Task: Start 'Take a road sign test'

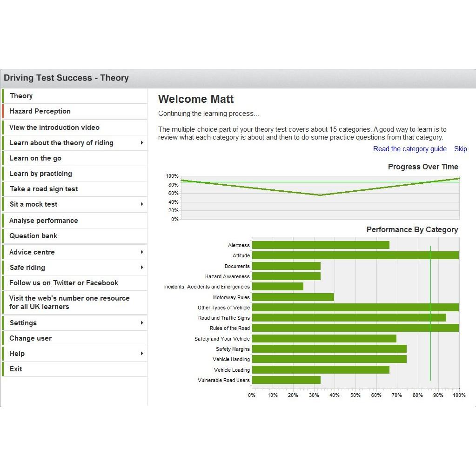Action: coord(74,189)
